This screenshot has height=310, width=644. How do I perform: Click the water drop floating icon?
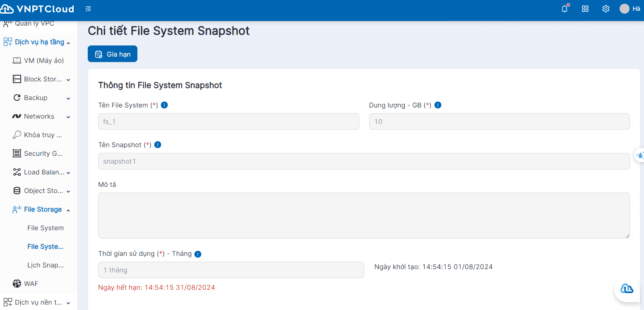click(640, 155)
